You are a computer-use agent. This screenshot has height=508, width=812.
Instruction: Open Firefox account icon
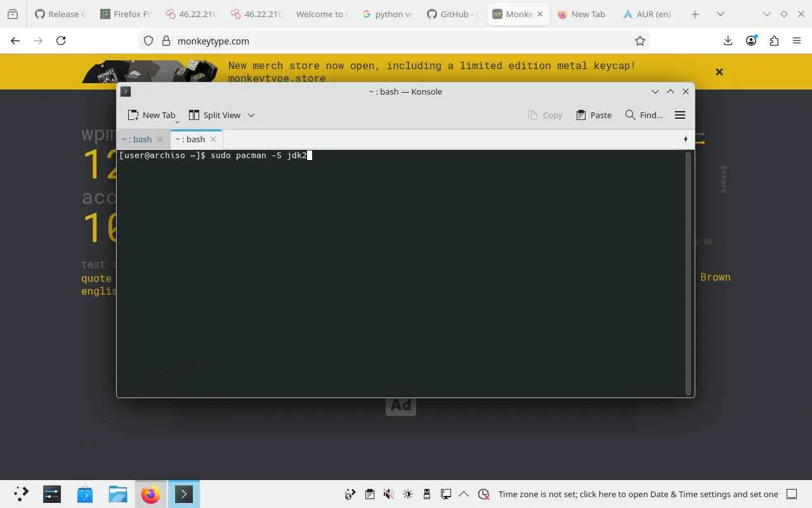[x=751, y=41]
